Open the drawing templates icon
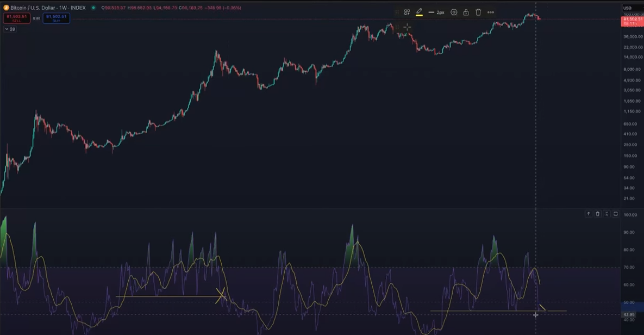The width and height of the screenshot is (644, 335). 407,13
